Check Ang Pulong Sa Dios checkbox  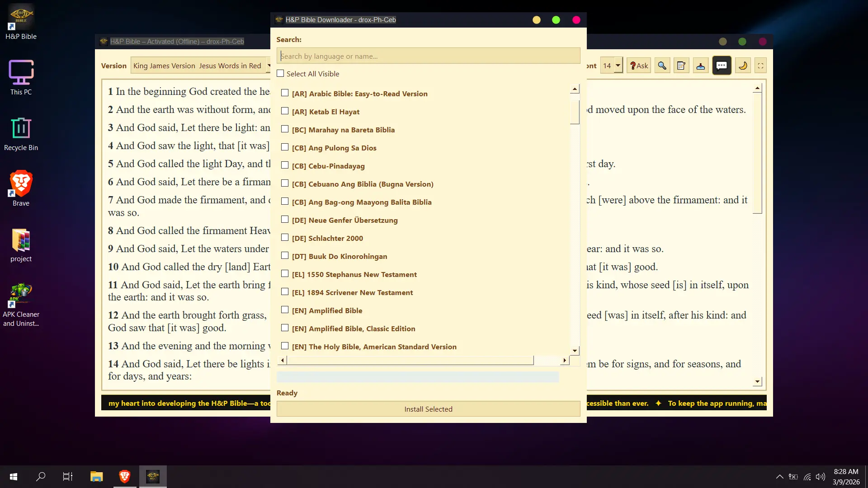tap(285, 147)
